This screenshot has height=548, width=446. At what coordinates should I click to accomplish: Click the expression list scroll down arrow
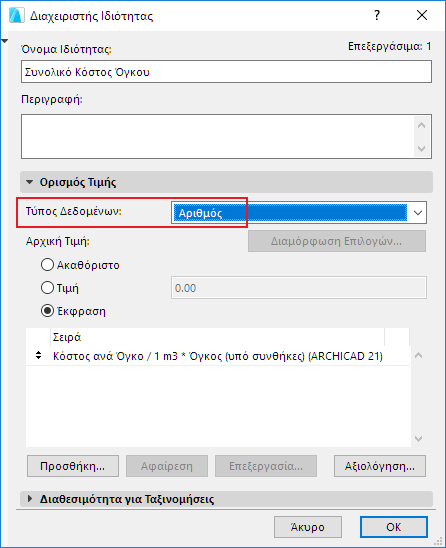tap(419, 439)
